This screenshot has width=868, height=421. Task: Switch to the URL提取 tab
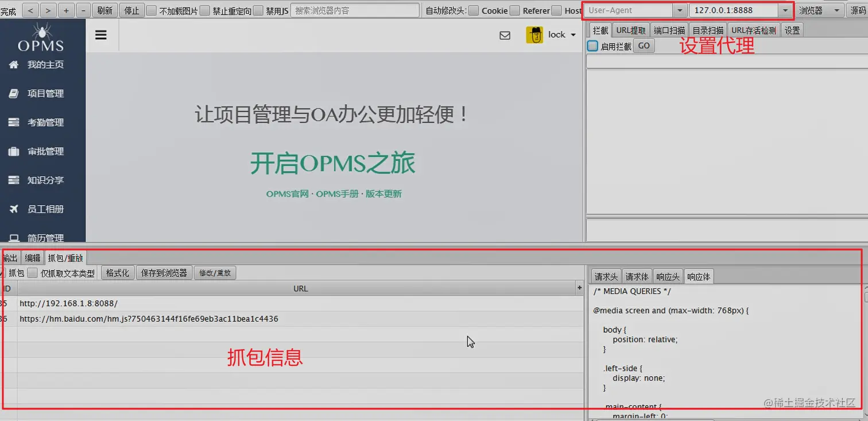(631, 30)
